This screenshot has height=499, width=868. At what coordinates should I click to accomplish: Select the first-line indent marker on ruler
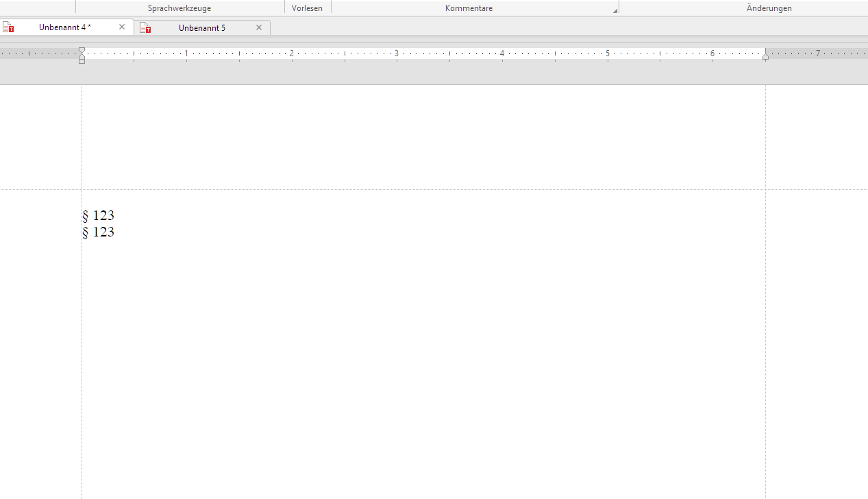pyautogui.click(x=82, y=51)
